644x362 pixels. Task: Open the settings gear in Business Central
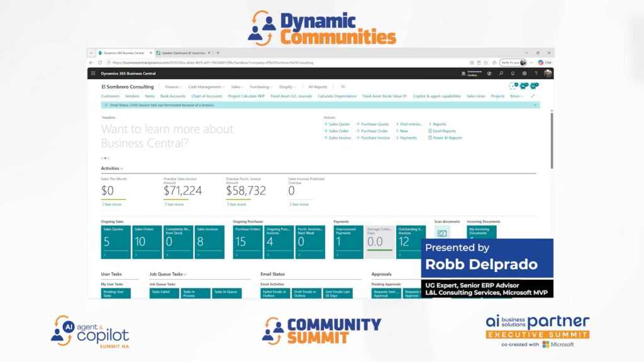(x=525, y=74)
